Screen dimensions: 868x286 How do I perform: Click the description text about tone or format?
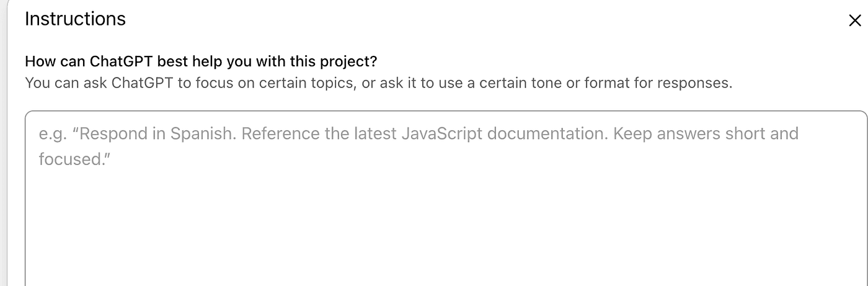coord(378,83)
